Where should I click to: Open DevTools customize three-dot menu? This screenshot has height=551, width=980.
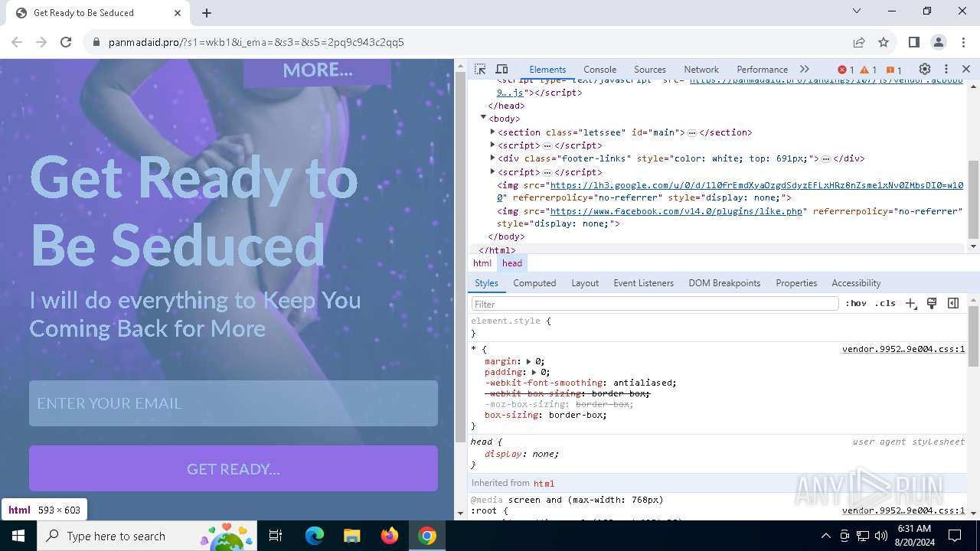946,69
